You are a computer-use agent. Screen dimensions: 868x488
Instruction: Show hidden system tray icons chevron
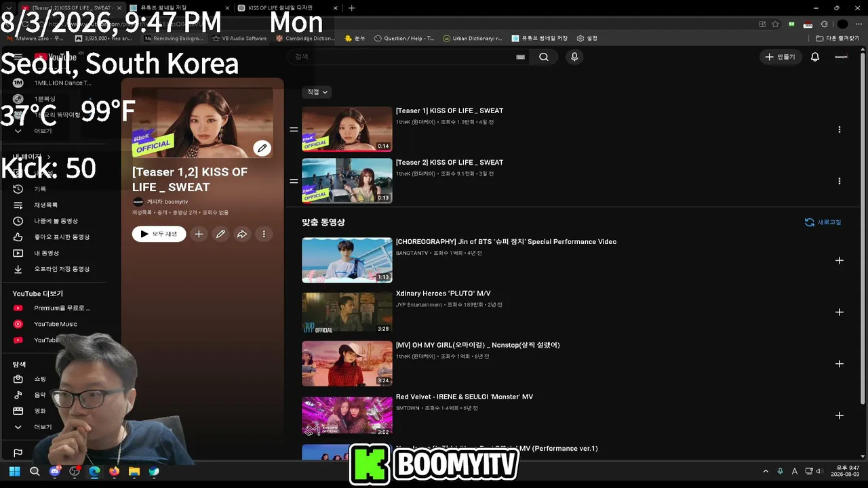tap(766, 471)
